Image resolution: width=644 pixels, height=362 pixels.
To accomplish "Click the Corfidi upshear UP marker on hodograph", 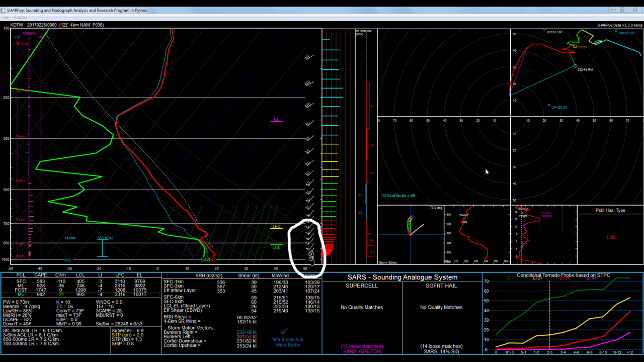I will (549, 105).
